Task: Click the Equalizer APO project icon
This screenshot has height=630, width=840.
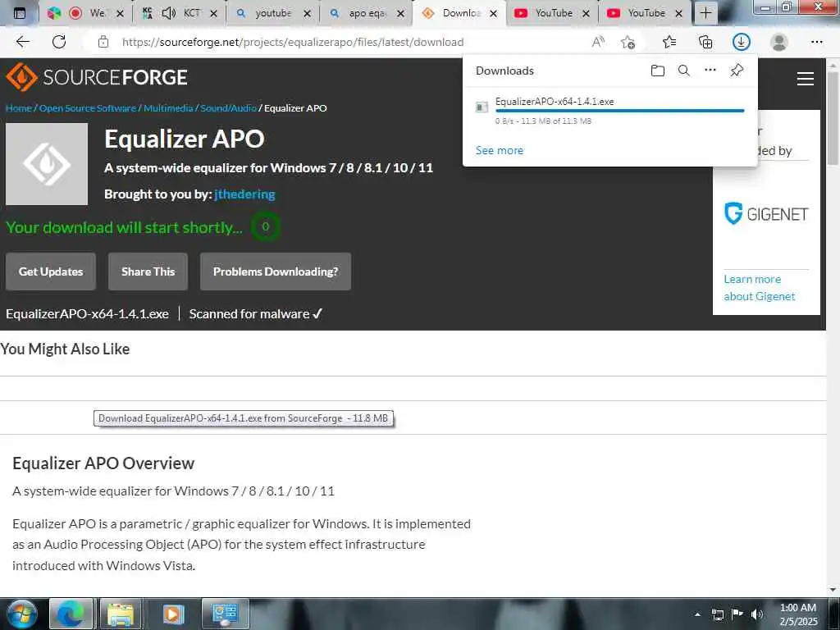Action: [47, 164]
